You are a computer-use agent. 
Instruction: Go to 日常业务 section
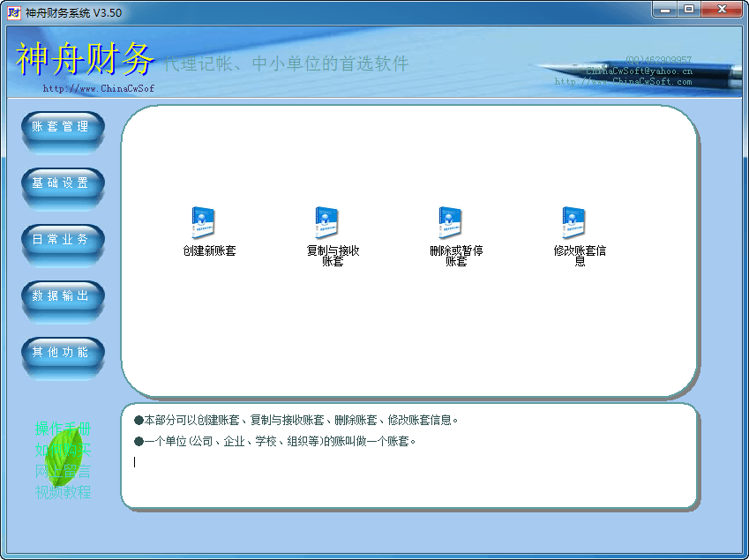pyautogui.click(x=62, y=240)
